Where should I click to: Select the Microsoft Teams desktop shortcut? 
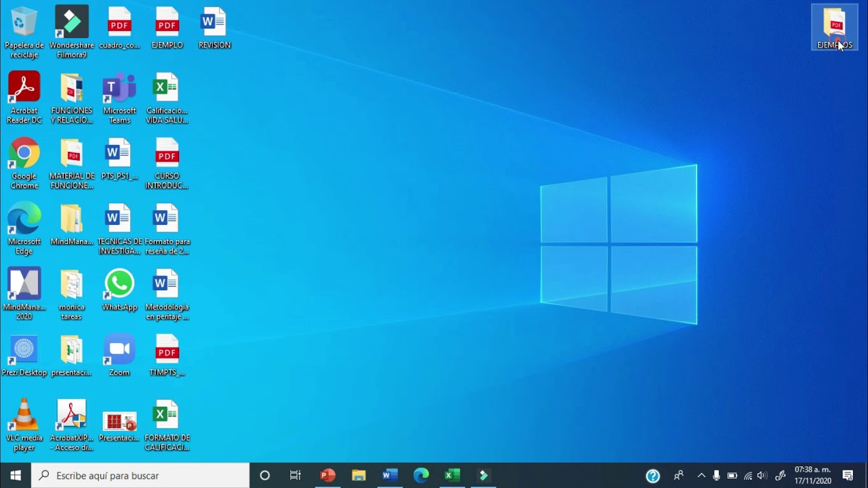coord(119,98)
